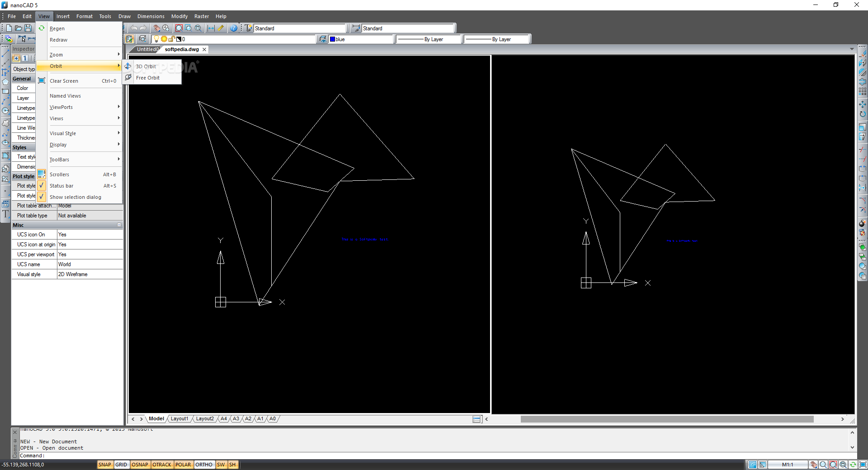Expand the Display submenu

point(79,145)
